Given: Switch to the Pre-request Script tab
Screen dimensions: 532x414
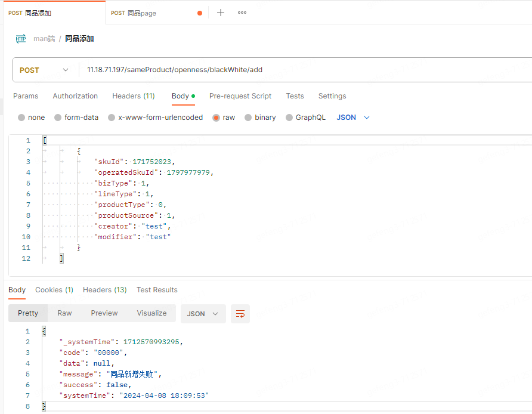Looking at the screenshot, I should (x=240, y=96).
